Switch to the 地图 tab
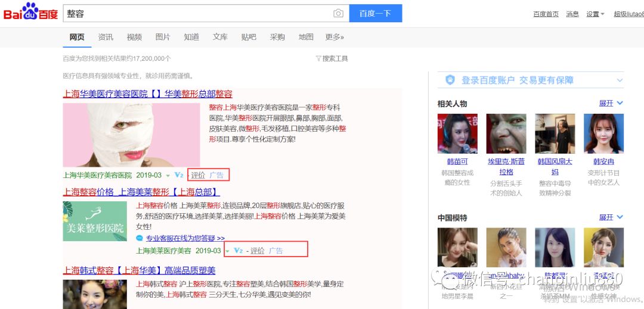Image resolution: width=644 pixels, height=309 pixels. click(306, 38)
